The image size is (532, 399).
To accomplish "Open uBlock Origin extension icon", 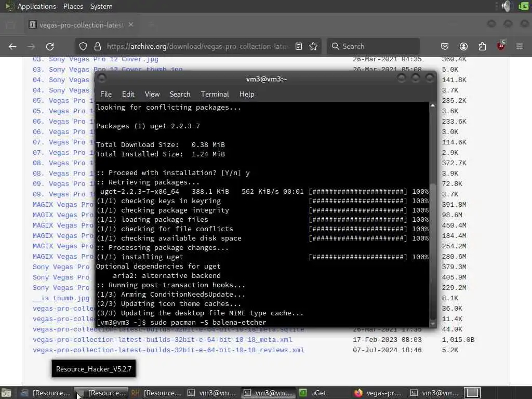I will (501, 46).
